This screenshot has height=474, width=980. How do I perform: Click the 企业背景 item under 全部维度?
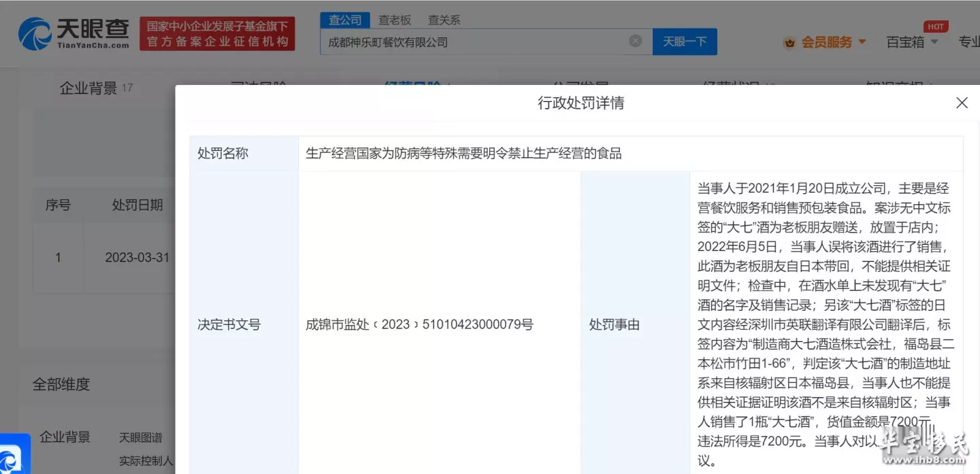pyautogui.click(x=65, y=437)
